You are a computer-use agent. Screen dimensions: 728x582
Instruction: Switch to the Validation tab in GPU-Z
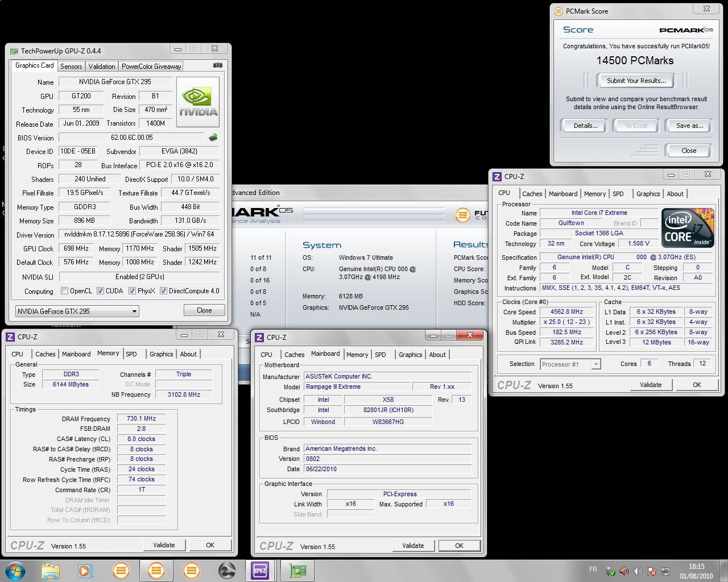pyautogui.click(x=102, y=66)
